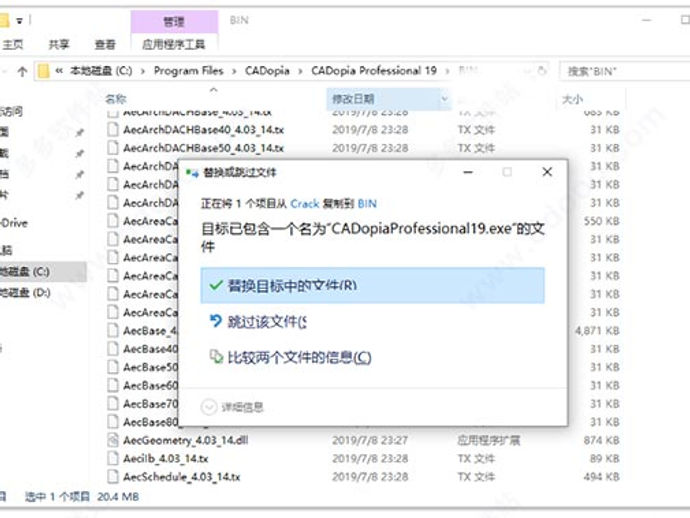This screenshot has width=690, height=518.
Task: Sort by 修改日期 column header
Action: (353, 99)
